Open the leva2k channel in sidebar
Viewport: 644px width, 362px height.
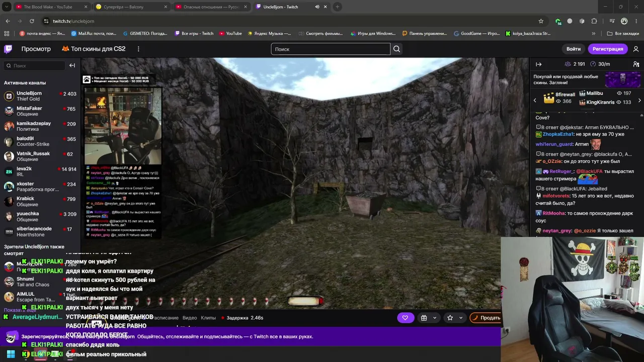[x=40, y=171]
